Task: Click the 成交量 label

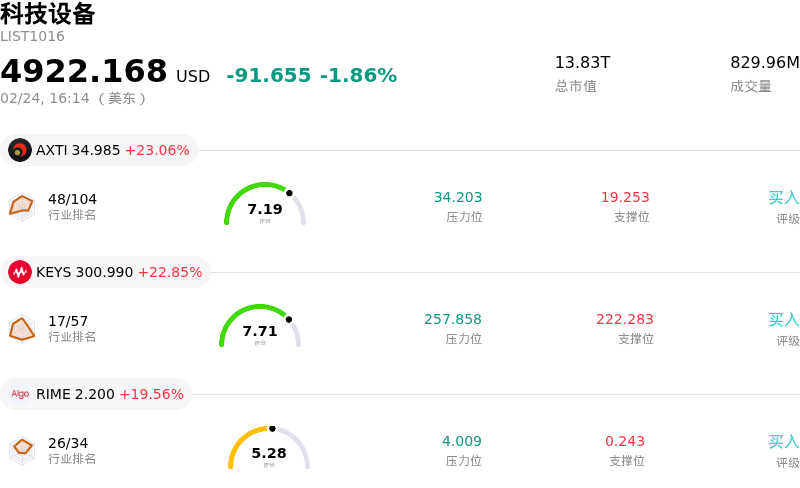Action: coord(751,86)
